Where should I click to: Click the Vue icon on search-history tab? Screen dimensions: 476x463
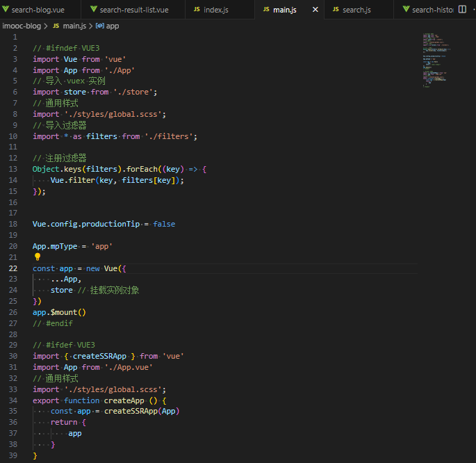point(407,10)
